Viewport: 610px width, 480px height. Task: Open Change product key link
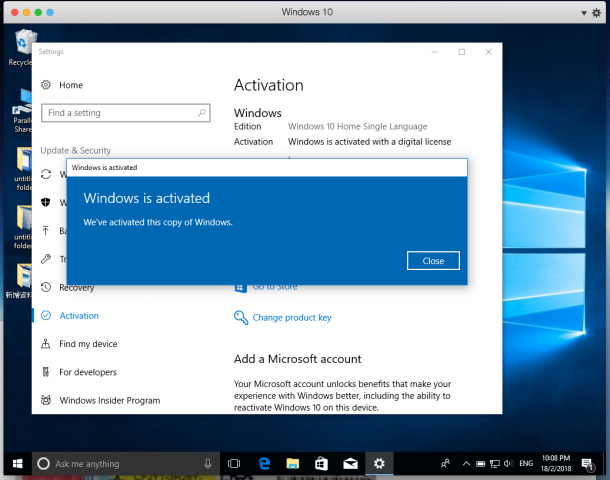point(292,317)
